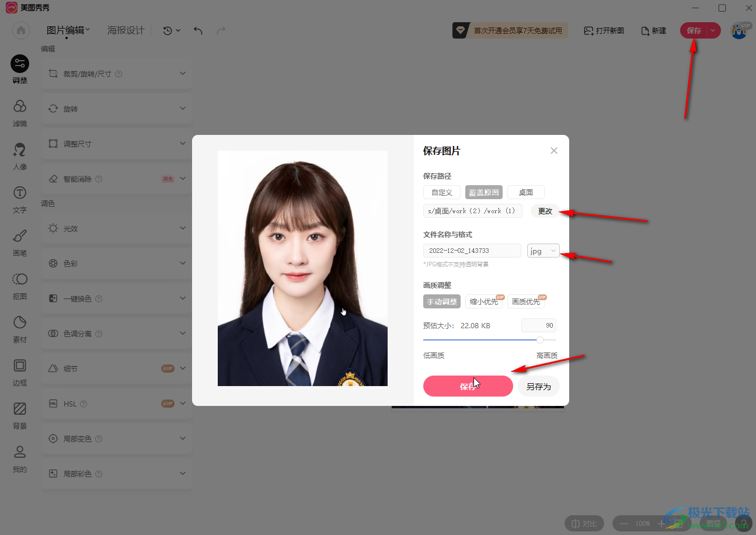Select the 画笔 (Brush) tool
This screenshot has width=756, height=535.
point(20,242)
